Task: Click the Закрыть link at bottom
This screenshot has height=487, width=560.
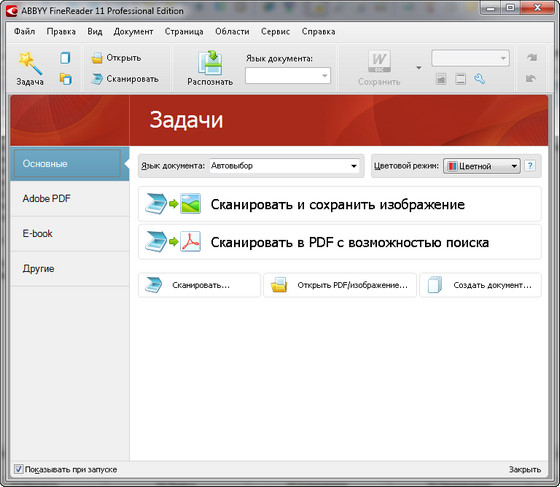Action: (x=525, y=469)
